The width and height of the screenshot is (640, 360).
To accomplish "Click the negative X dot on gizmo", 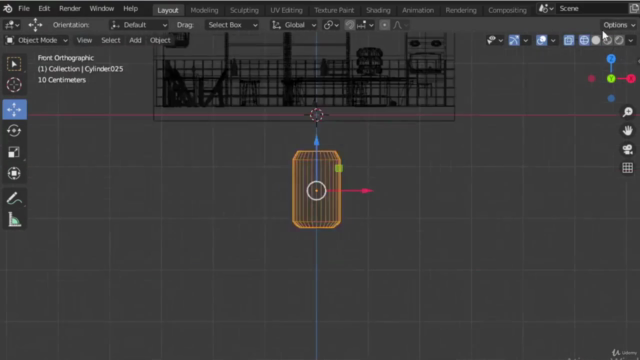I will pyautogui.click(x=591, y=78).
